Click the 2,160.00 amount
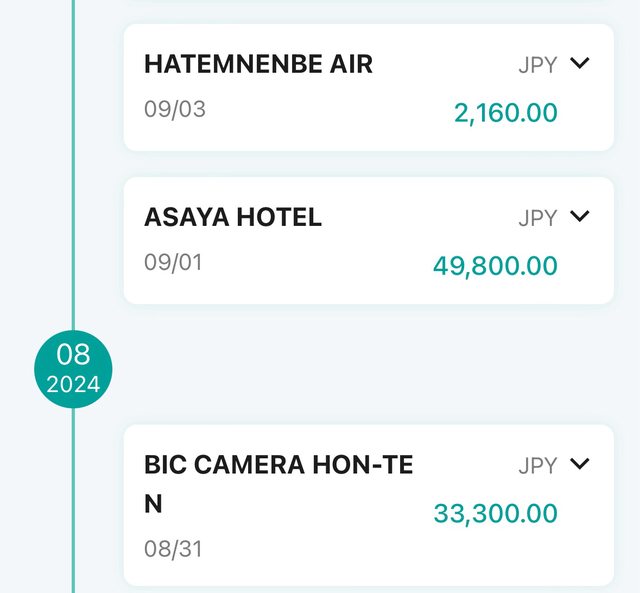This screenshot has height=593, width=640. [x=505, y=113]
